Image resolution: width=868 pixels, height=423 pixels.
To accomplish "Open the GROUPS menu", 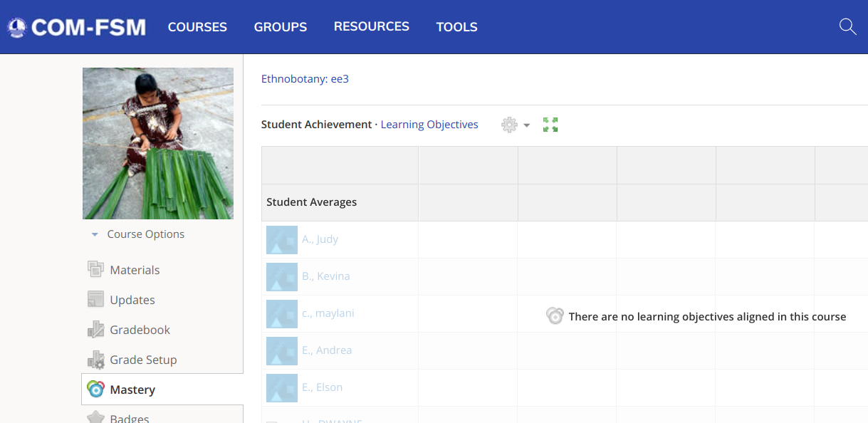I will pos(281,27).
